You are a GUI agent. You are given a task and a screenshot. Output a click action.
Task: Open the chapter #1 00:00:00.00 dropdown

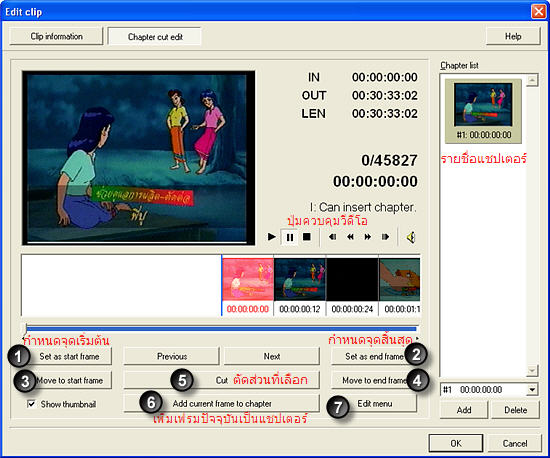[532, 390]
